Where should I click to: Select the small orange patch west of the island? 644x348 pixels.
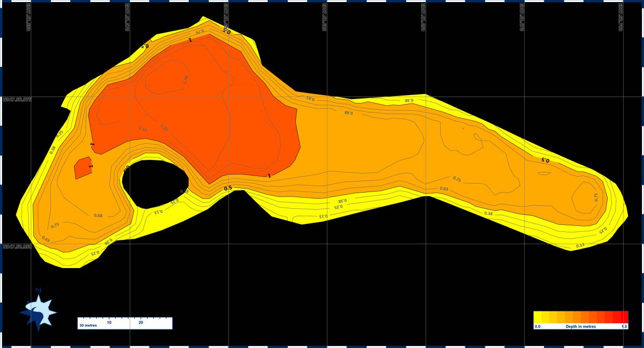(83, 168)
